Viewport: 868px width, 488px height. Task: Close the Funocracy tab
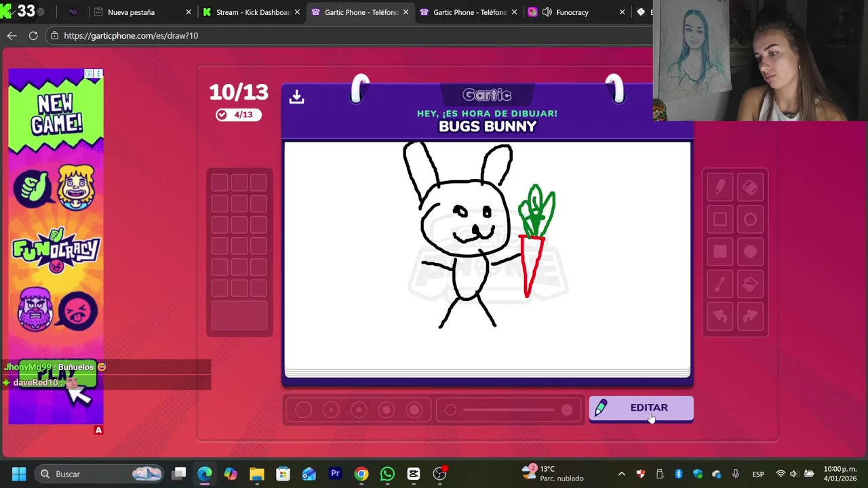tap(623, 12)
